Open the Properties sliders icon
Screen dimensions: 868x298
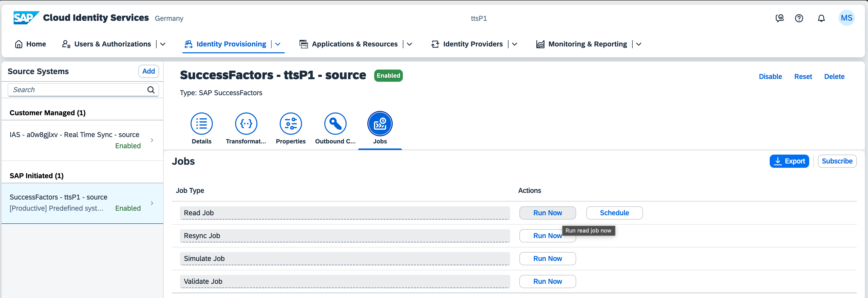pos(290,124)
